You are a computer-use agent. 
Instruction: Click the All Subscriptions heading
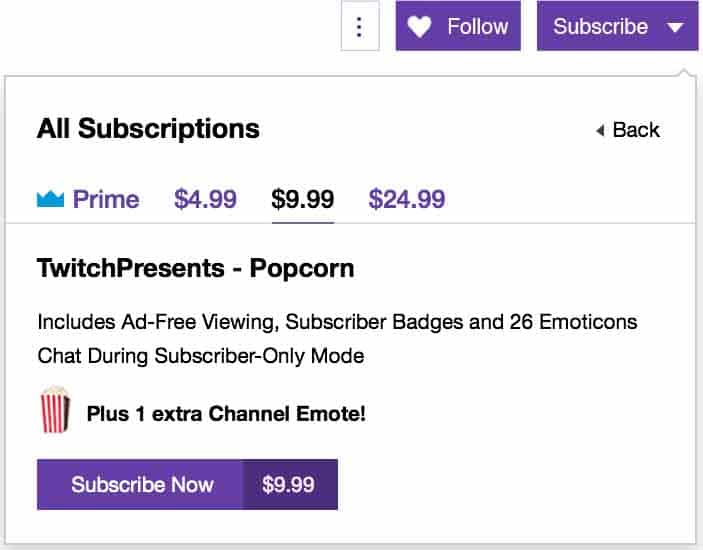tap(148, 129)
